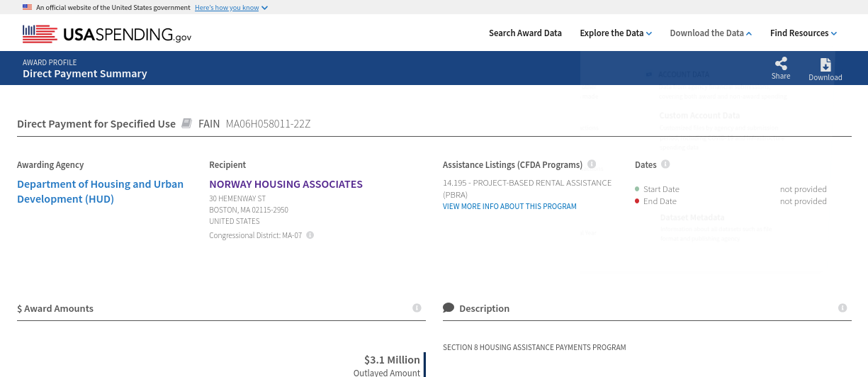
Task: Click the info icon in the Description section
Action: click(x=842, y=308)
